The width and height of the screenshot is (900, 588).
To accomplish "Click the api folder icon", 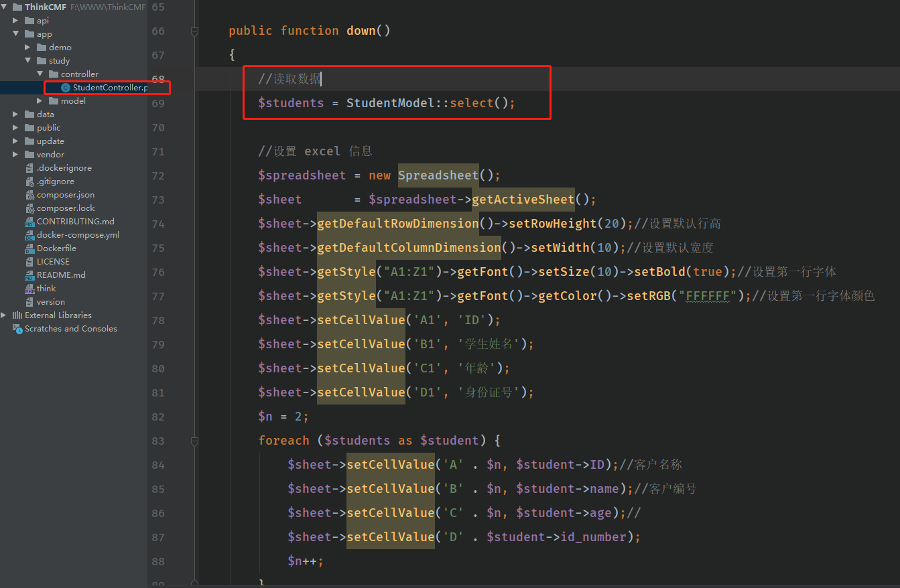I will tap(29, 21).
